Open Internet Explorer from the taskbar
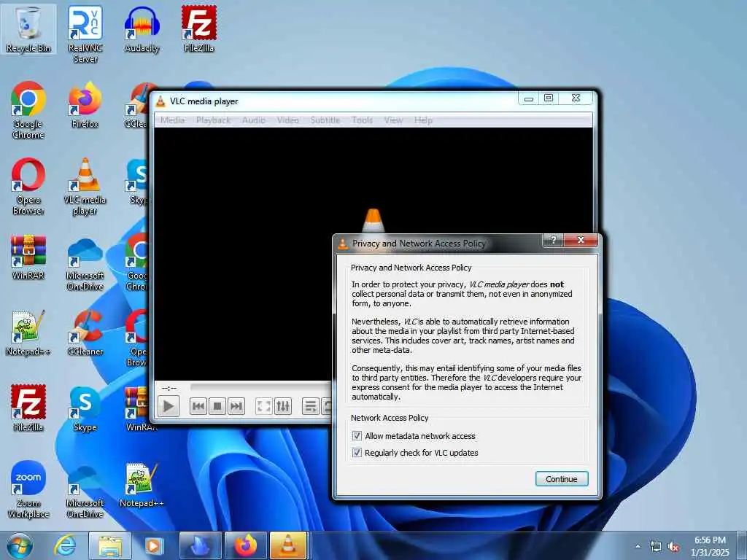 tap(64, 545)
